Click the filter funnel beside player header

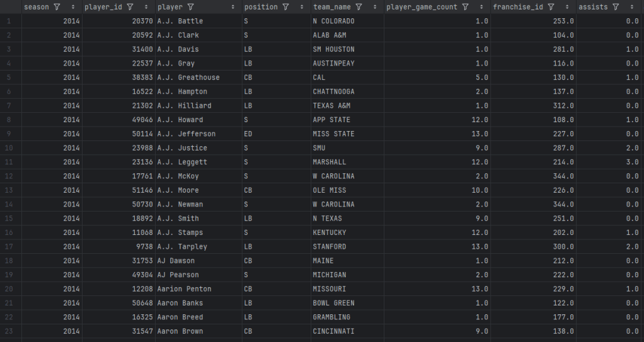(x=190, y=7)
